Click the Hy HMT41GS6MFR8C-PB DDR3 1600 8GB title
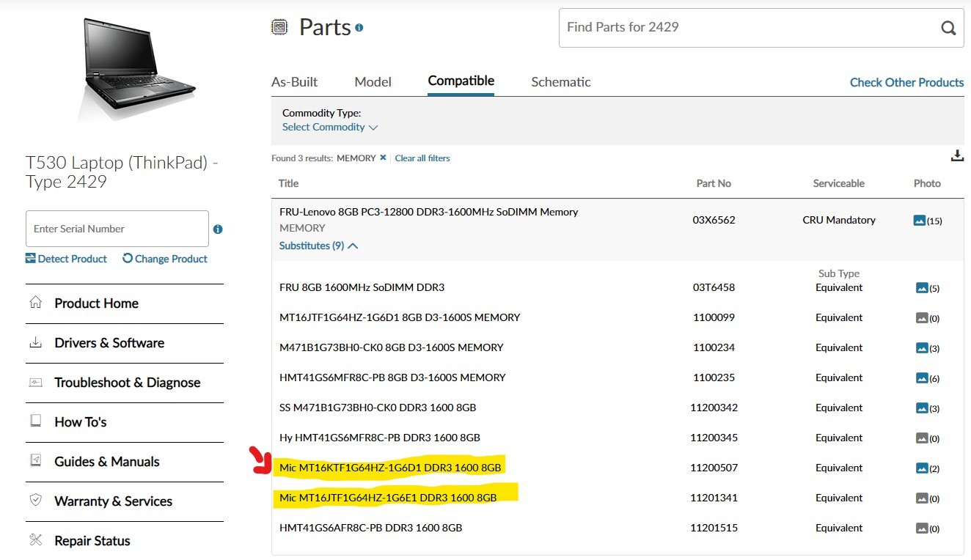 pyautogui.click(x=380, y=438)
